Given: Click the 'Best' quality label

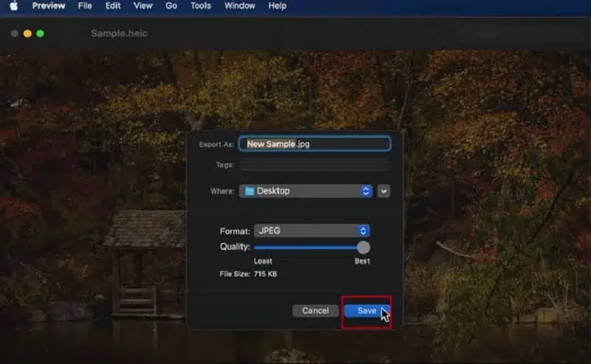Looking at the screenshot, I should coord(362,261).
